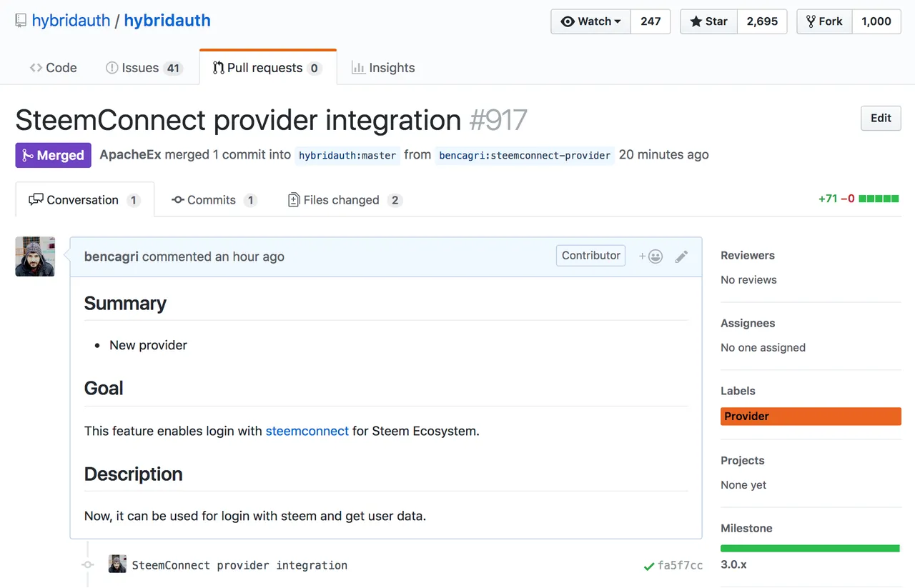
Task: Click the Labels sidebar heading
Action: tap(738, 391)
